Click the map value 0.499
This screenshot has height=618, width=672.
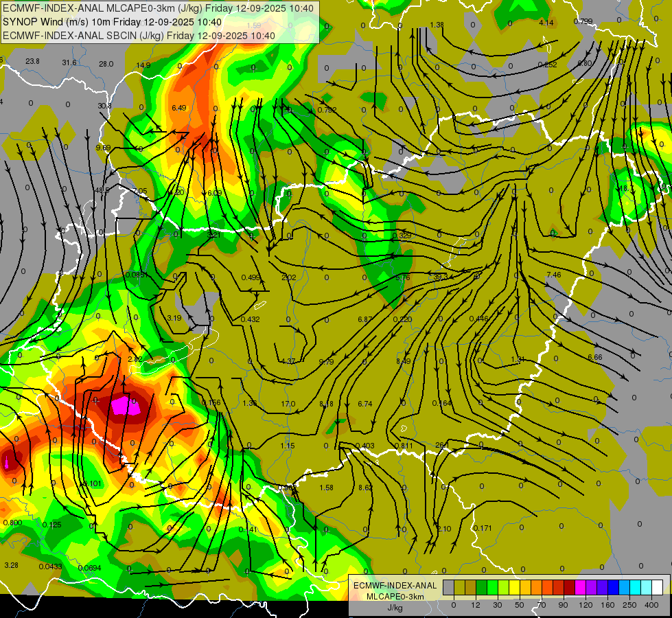[x=251, y=277]
